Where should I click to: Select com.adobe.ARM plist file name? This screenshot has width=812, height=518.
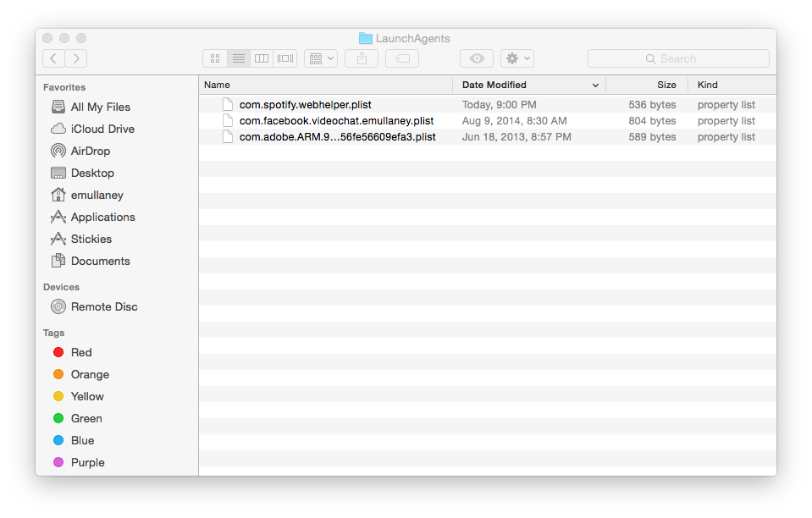pos(338,136)
